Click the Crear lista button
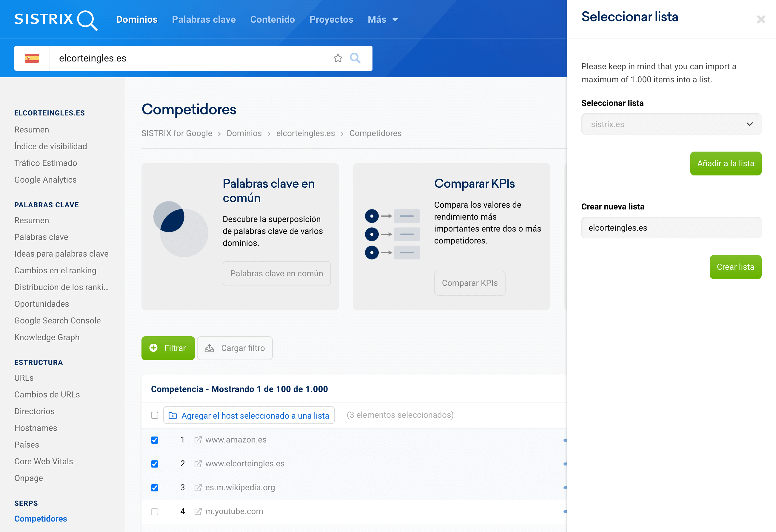This screenshot has height=532, width=776. coord(735,267)
